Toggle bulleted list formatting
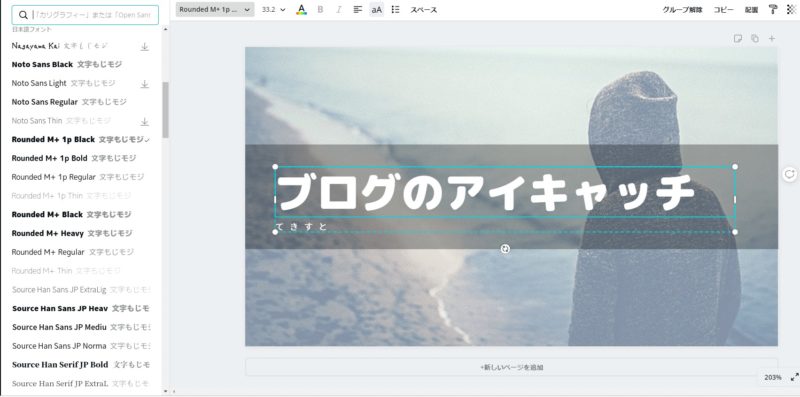 point(395,10)
